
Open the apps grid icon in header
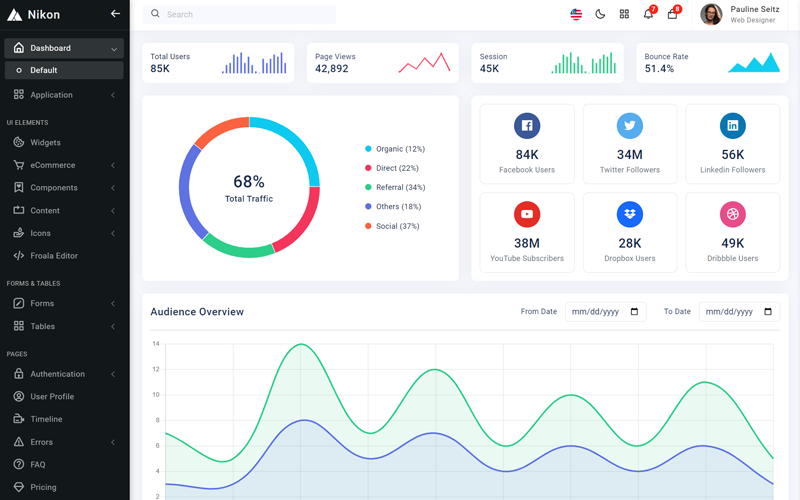click(624, 14)
